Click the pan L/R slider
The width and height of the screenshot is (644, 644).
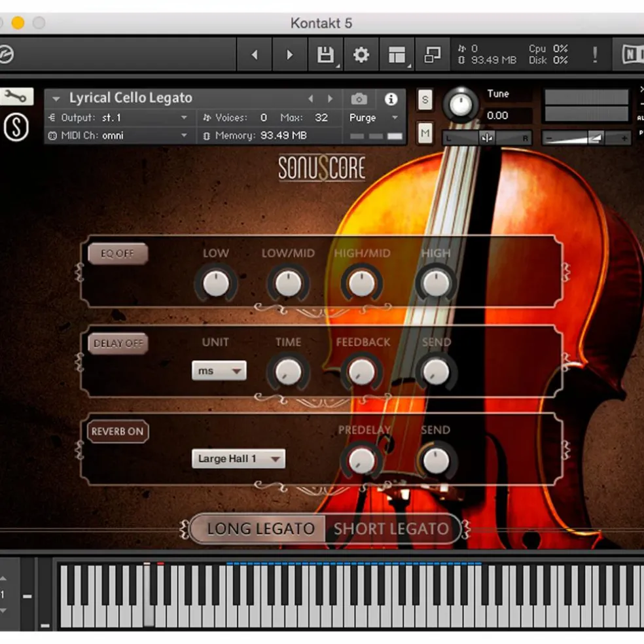[x=487, y=138]
